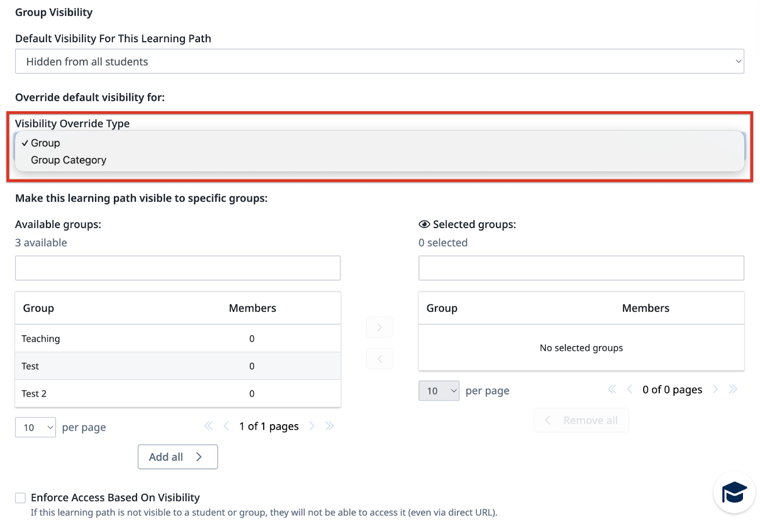Open the per page dropdown under available groups
This screenshot has width=760, height=532.
(x=35, y=427)
